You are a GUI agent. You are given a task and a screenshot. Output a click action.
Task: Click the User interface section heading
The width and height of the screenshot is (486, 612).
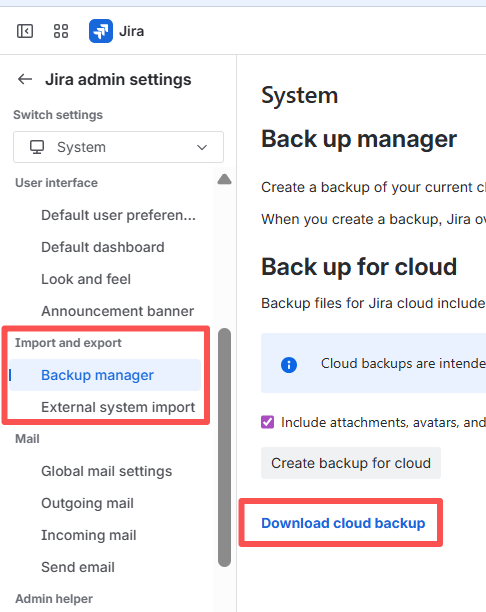[57, 183]
